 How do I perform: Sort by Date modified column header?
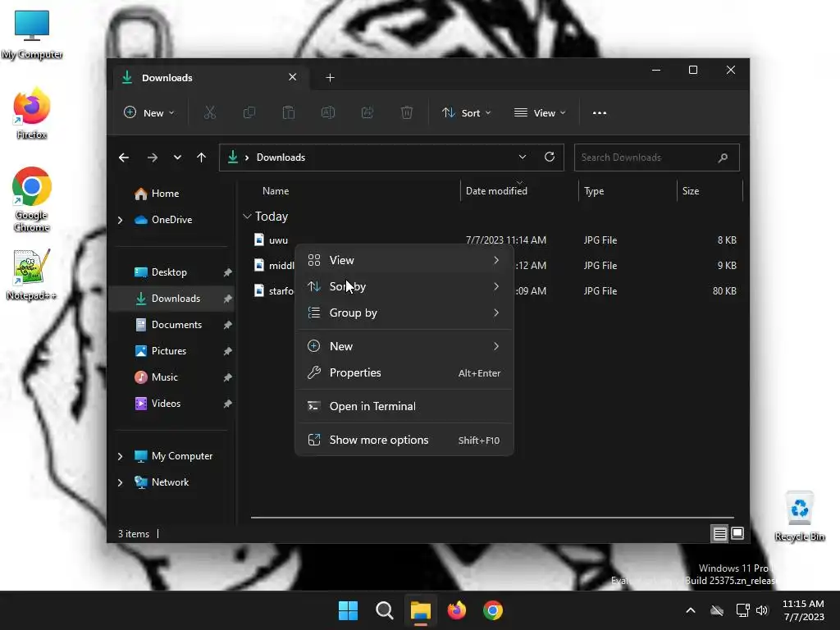pos(496,191)
